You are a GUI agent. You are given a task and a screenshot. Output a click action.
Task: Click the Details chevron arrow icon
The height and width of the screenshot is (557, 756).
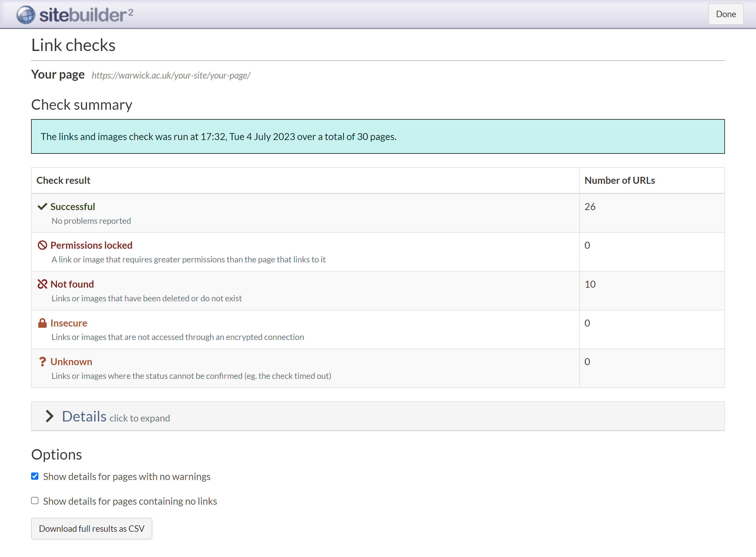pos(50,416)
